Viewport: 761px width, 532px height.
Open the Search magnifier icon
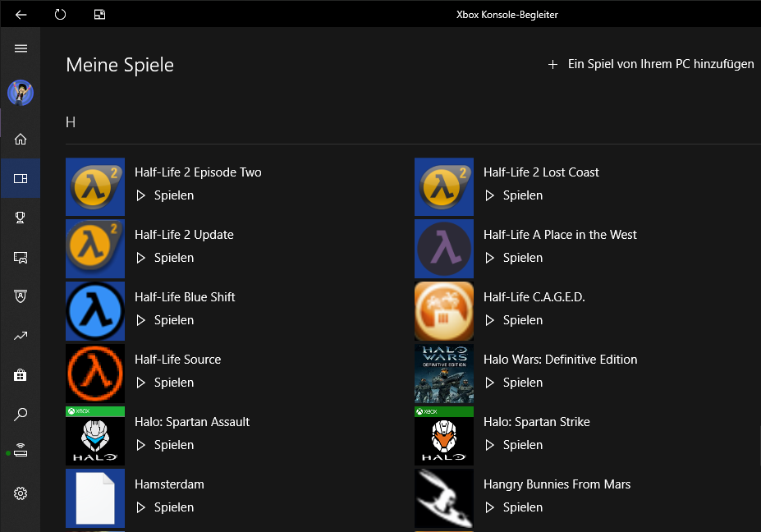(21, 414)
